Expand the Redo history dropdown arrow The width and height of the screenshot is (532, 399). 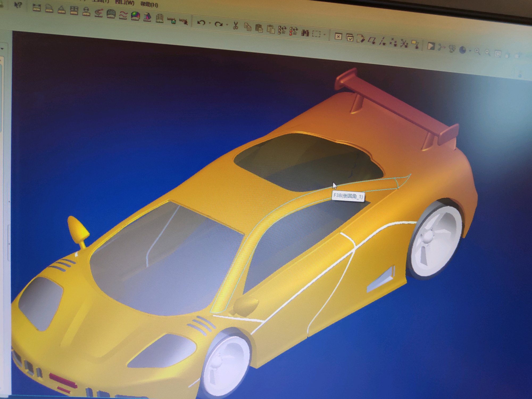[x=227, y=25]
